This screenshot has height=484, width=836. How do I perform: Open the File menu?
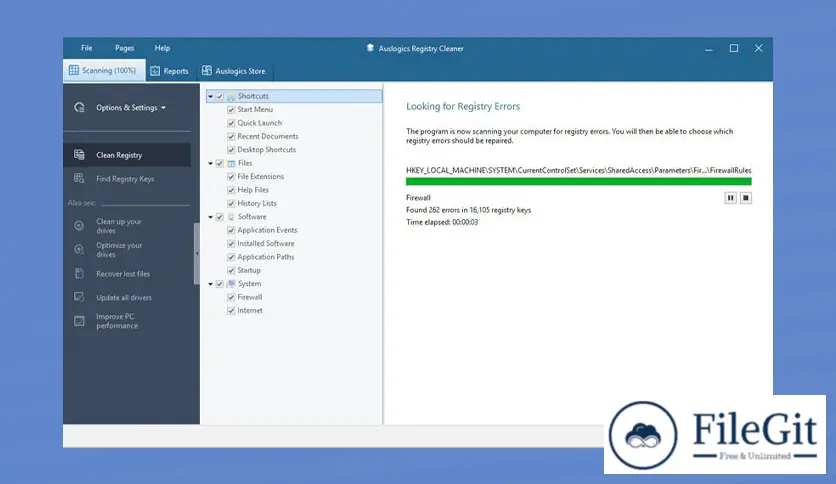tap(86, 48)
